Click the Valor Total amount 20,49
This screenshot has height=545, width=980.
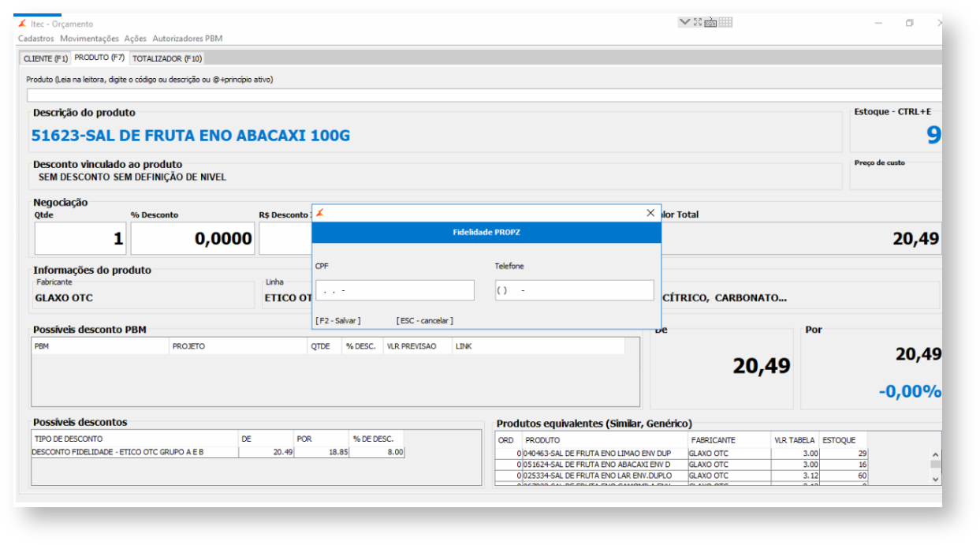tap(916, 238)
